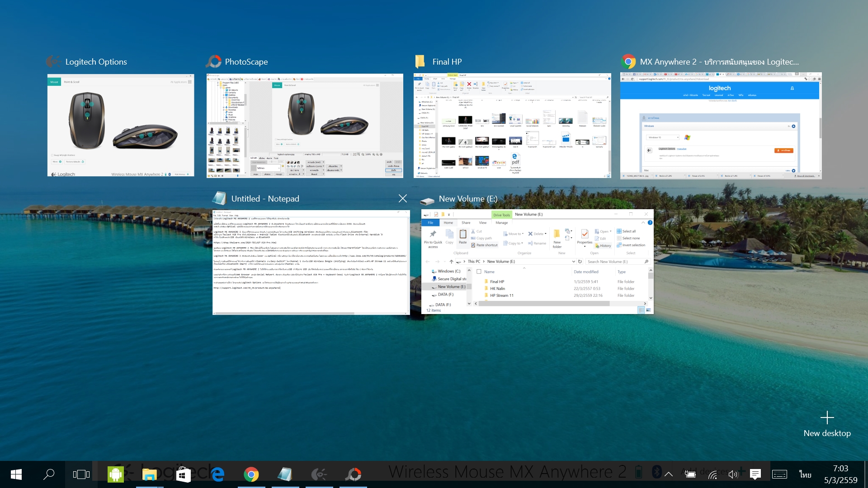Image resolution: width=868 pixels, height=488 pixels.
Task: Open Action Center notification icon
Action: [x=755, y=474]
